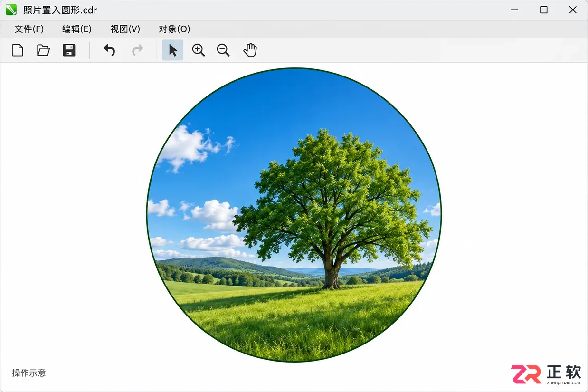Save the document with the floppy disk icon
Image resolution: width=588 pixels, height=392 pixels.
coord(69,50)
